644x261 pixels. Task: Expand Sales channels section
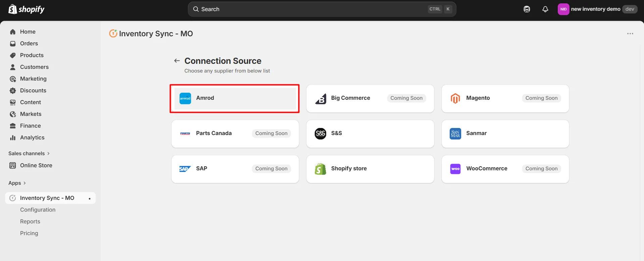click(x=29, y=153)
